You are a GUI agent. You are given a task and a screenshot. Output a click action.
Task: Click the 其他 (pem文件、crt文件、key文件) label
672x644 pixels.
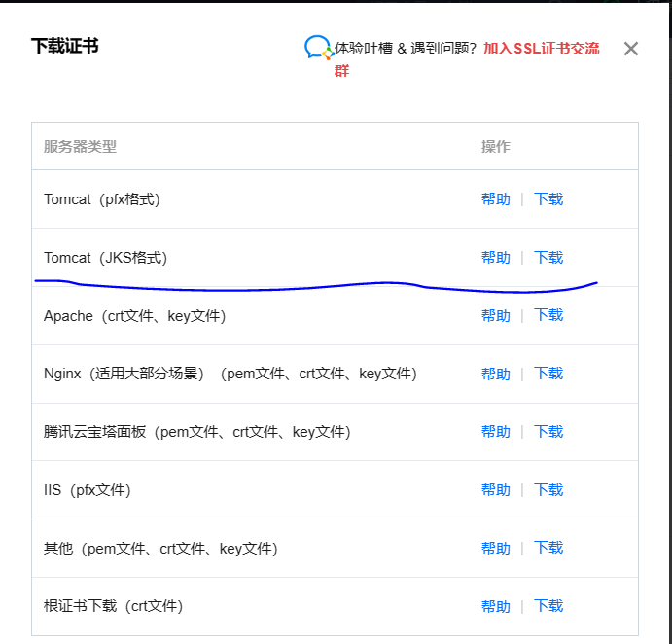tap(160, 549)
